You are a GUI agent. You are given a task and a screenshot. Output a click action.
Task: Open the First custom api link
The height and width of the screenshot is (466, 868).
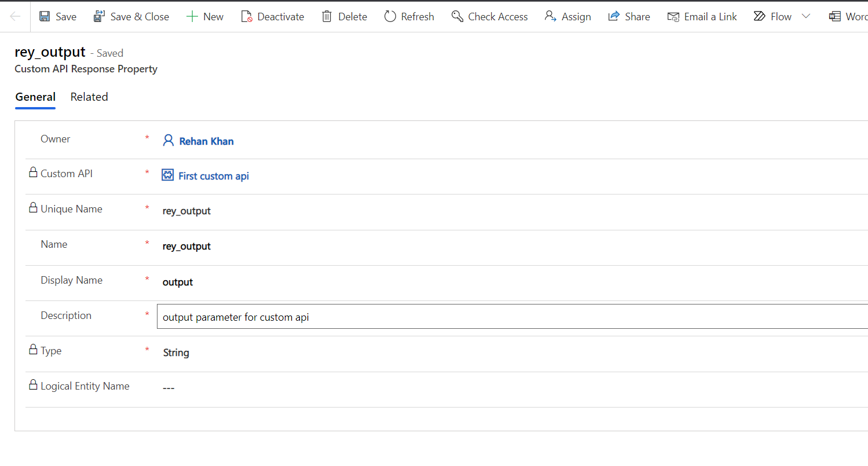click(213, 176)
